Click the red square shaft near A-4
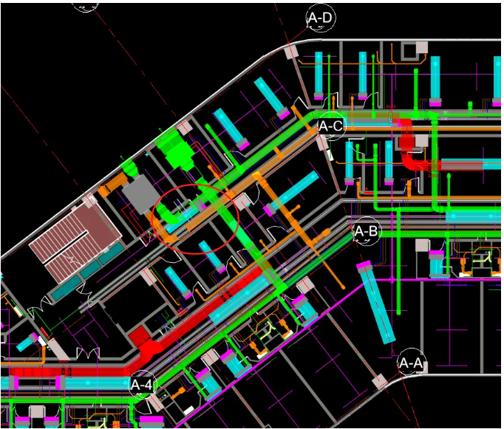This screenshot has width=504, height=429. tap(139, 337)
